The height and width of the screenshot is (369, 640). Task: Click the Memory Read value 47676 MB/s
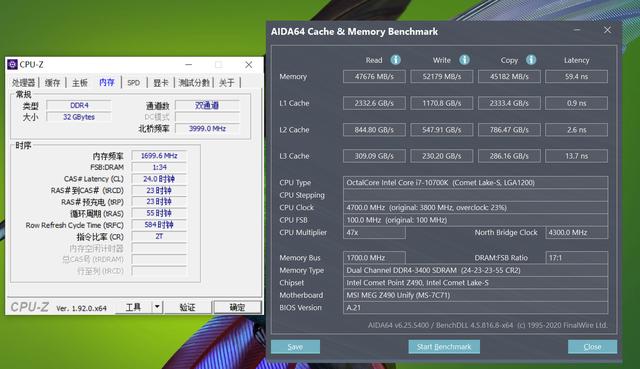coord(374,76)
